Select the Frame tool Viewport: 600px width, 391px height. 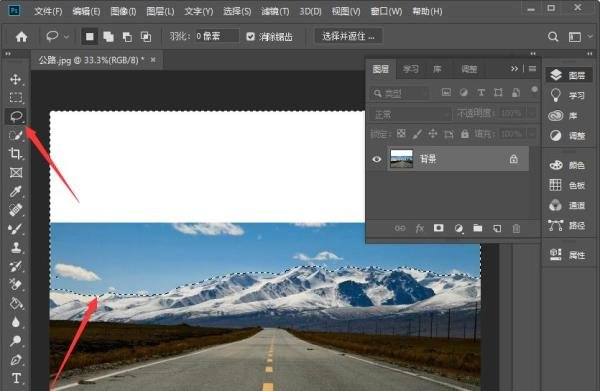[x=15, y=173]
